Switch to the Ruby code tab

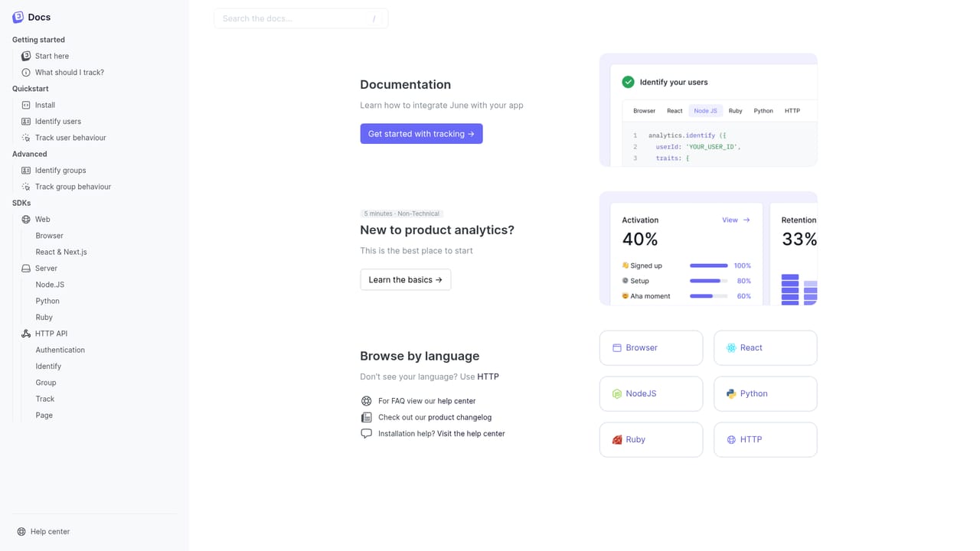click(735, 111)
